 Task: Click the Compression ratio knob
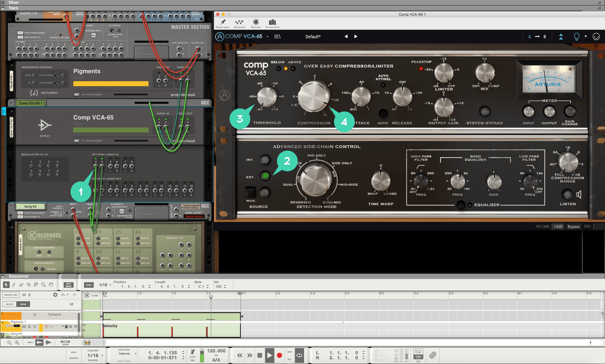(314, 96)
